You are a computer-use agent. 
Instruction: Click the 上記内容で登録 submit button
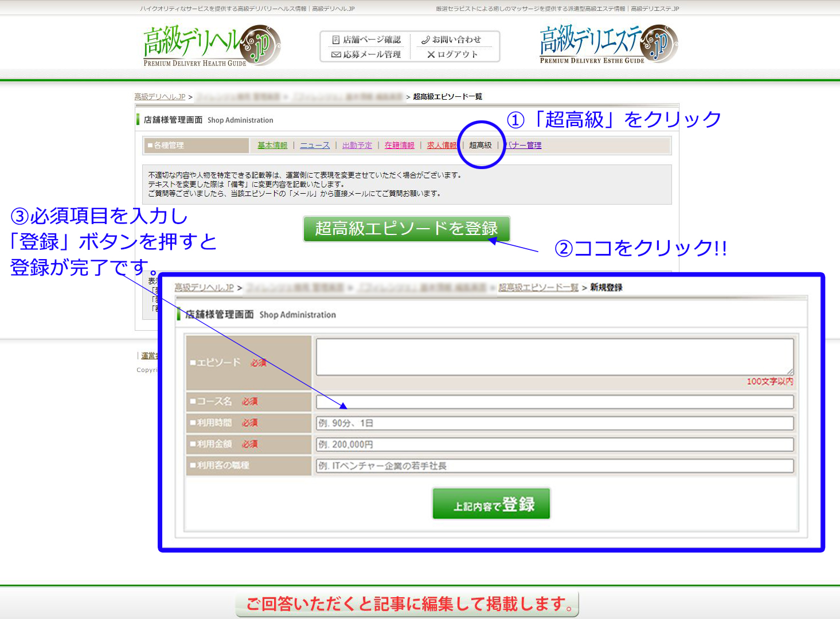[x=491, y=504]
